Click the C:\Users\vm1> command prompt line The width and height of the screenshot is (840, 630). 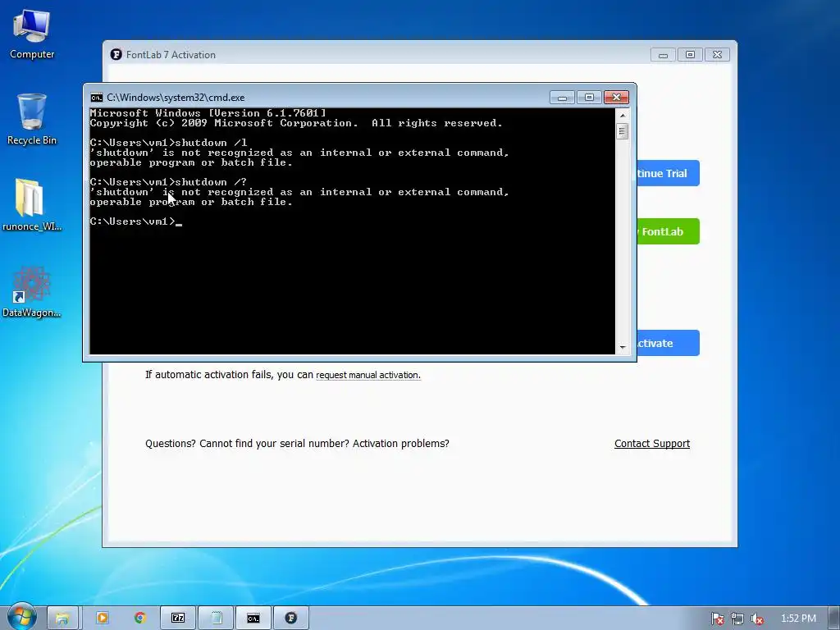click(136, 221)
